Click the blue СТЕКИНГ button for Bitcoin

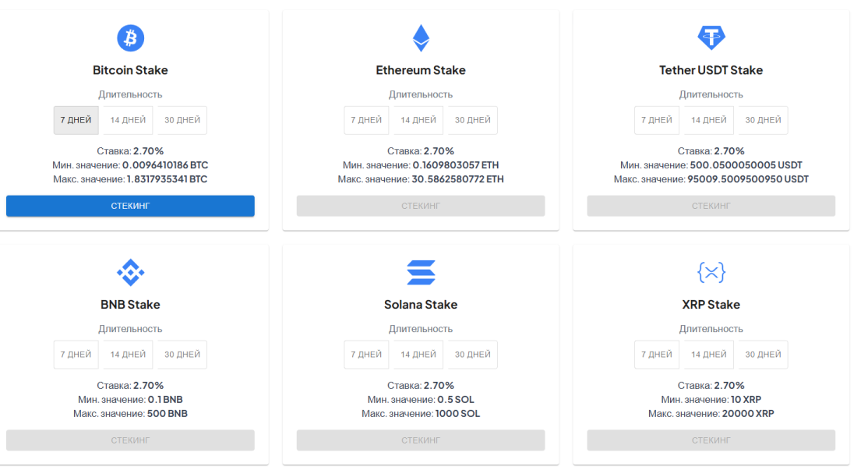[131, 206]
